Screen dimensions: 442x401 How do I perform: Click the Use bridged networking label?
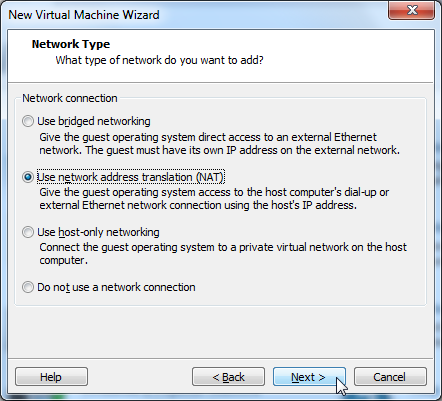tap(94, 121)
